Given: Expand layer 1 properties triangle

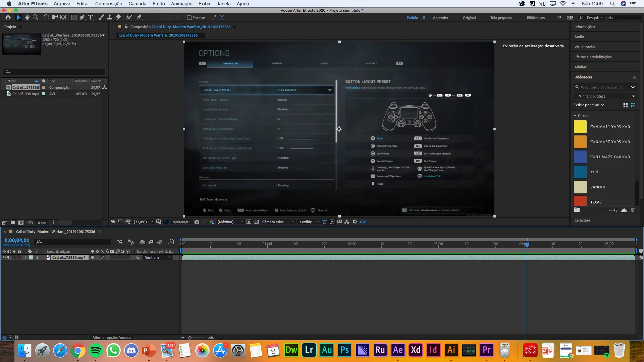Looking at the screenshot, I should point(26,257).
